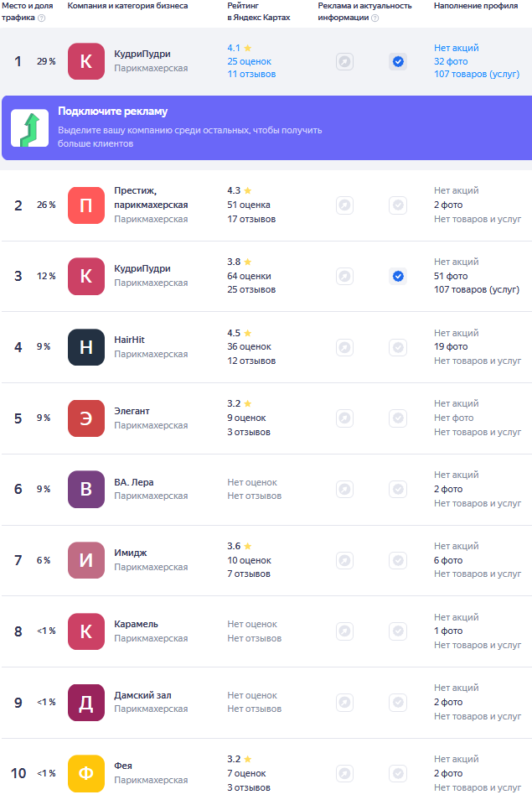Open the '25 оценок' link
Screen dimensions: 532x805
tap(250, 61)
